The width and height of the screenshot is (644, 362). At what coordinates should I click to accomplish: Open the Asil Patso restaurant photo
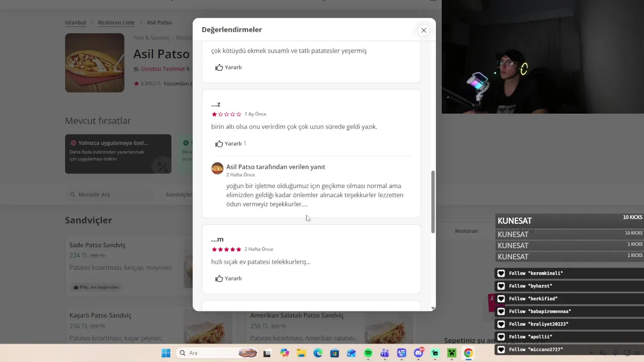[x=95, y=63]
